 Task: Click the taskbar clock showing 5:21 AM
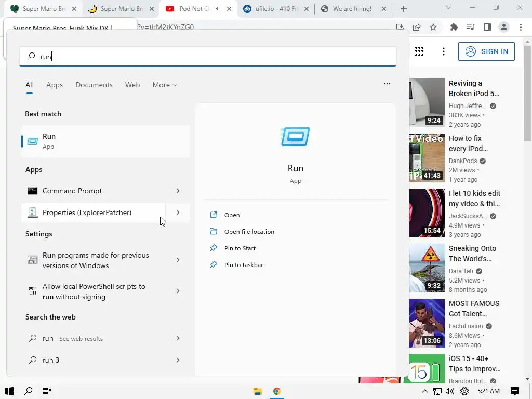pyautogui.click(x=488, y=391)
